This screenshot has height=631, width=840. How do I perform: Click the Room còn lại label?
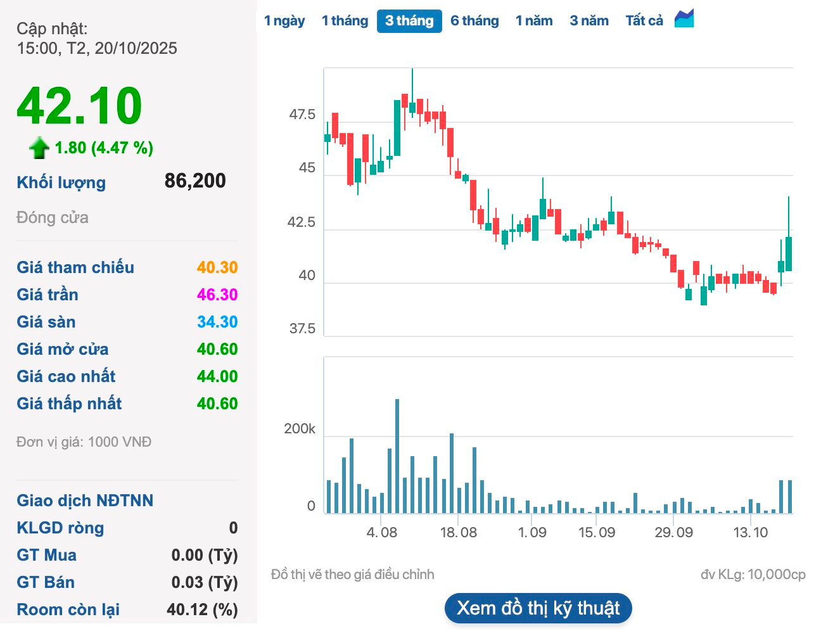pyautogui.click(x=68, y=609)
